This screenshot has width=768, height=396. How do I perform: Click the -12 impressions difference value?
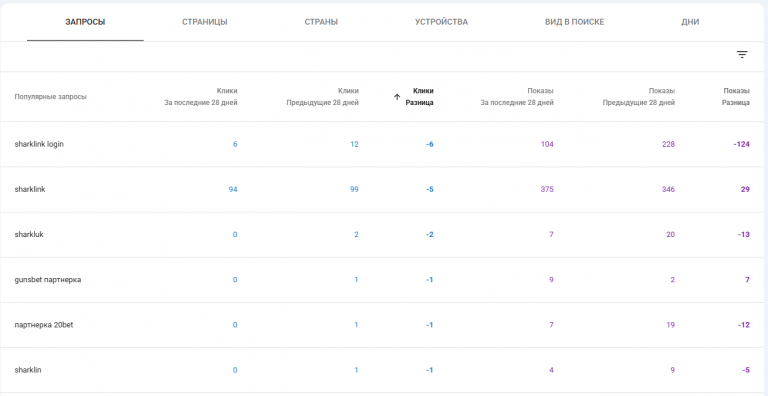(744, 325)
